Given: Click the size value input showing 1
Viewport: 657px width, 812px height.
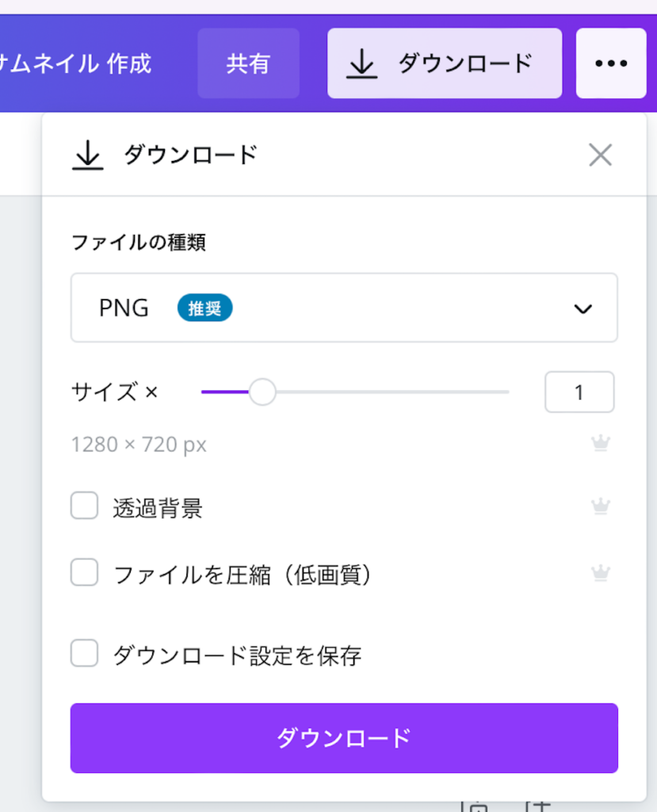Looking at the screenshot, I should (x=579, y=392).
